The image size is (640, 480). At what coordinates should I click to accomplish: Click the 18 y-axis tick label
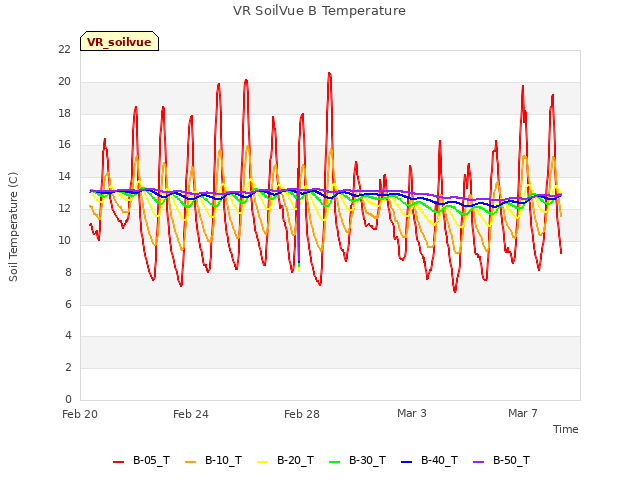(64, 113)
